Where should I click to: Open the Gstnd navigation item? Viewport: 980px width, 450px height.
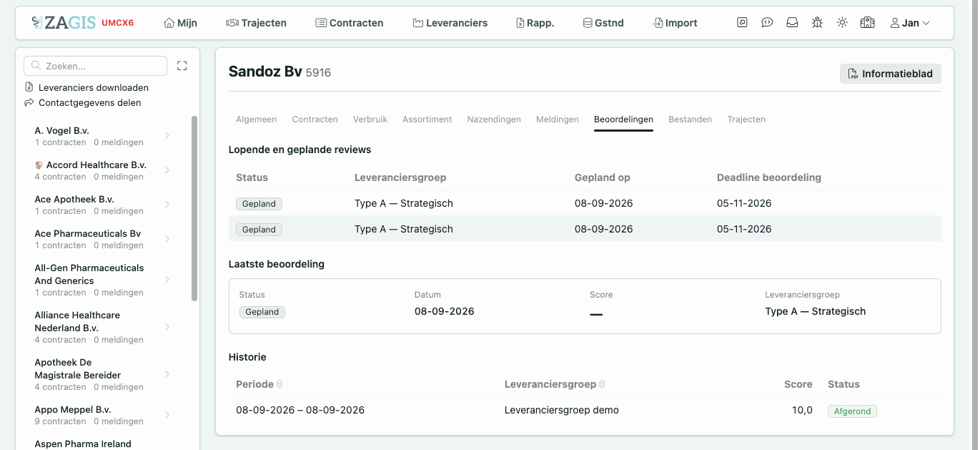pyautogui.click(x=603, y=23)
